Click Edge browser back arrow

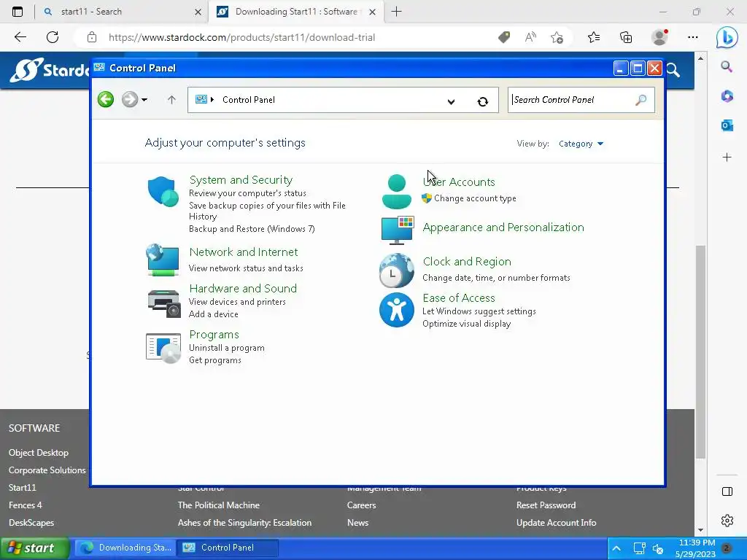(x=20, y=37)
